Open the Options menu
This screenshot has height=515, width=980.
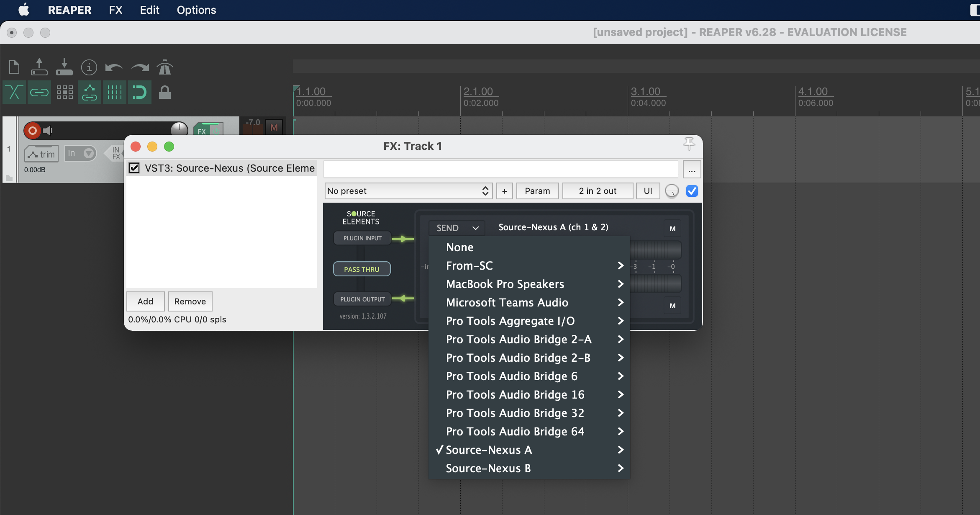(x=196, y=10)
